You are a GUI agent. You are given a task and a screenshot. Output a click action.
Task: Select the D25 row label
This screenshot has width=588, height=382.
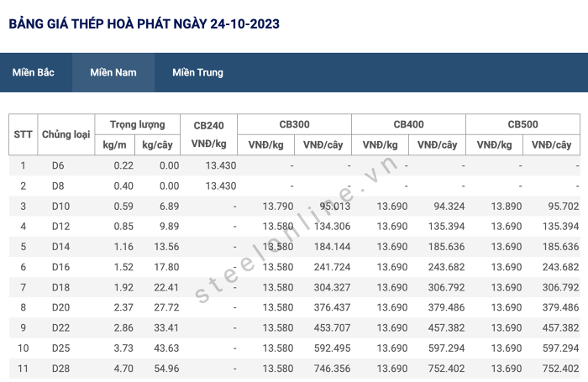pyautogui.click(x=60, y=348)
